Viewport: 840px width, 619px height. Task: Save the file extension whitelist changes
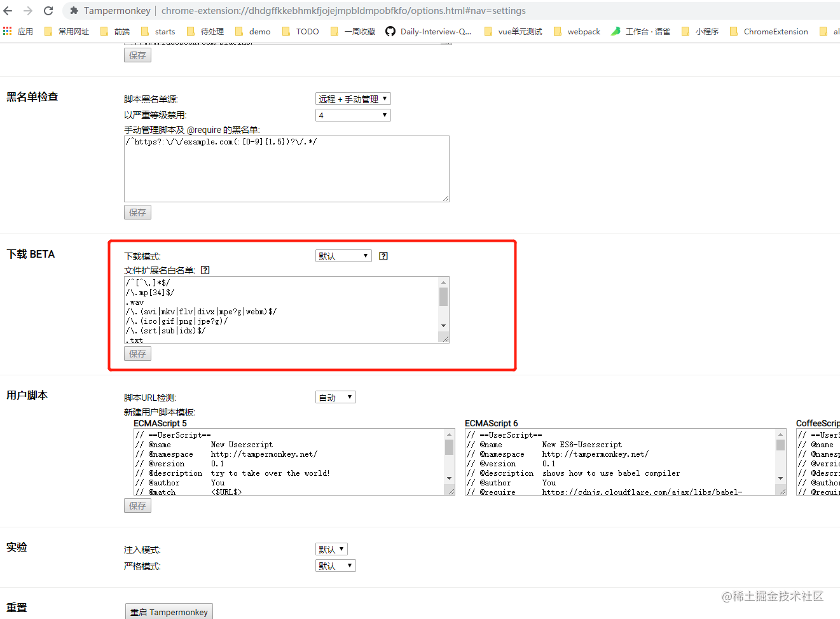[137, 353]
